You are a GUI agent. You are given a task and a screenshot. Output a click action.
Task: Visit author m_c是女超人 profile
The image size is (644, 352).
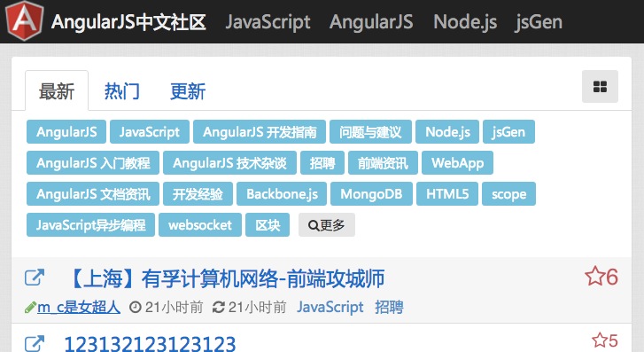79,307
